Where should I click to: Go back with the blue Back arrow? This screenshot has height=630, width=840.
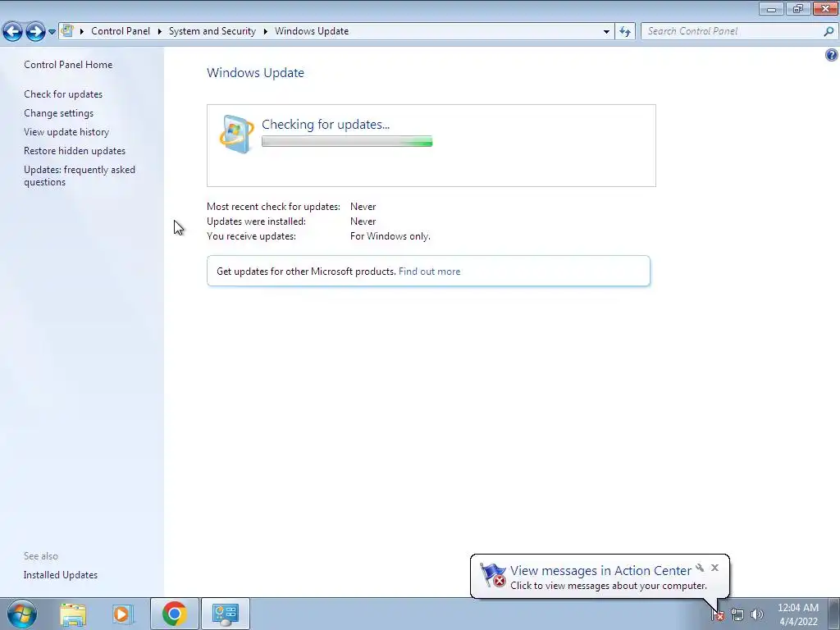point(12,32)
